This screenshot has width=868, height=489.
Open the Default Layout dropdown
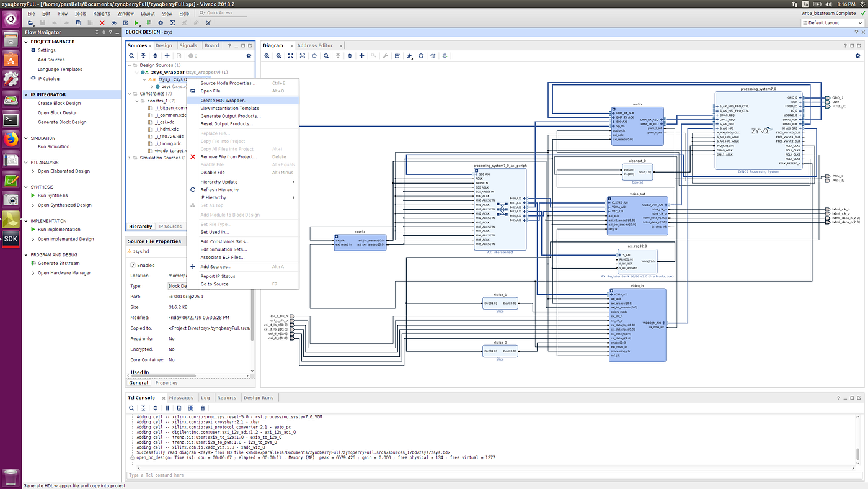[831, 23]
